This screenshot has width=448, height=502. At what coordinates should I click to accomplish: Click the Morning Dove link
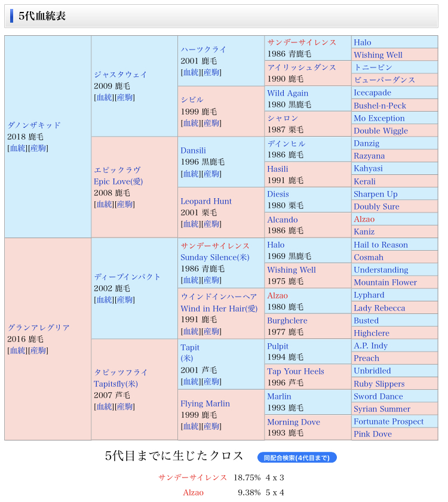coord(293,422)
